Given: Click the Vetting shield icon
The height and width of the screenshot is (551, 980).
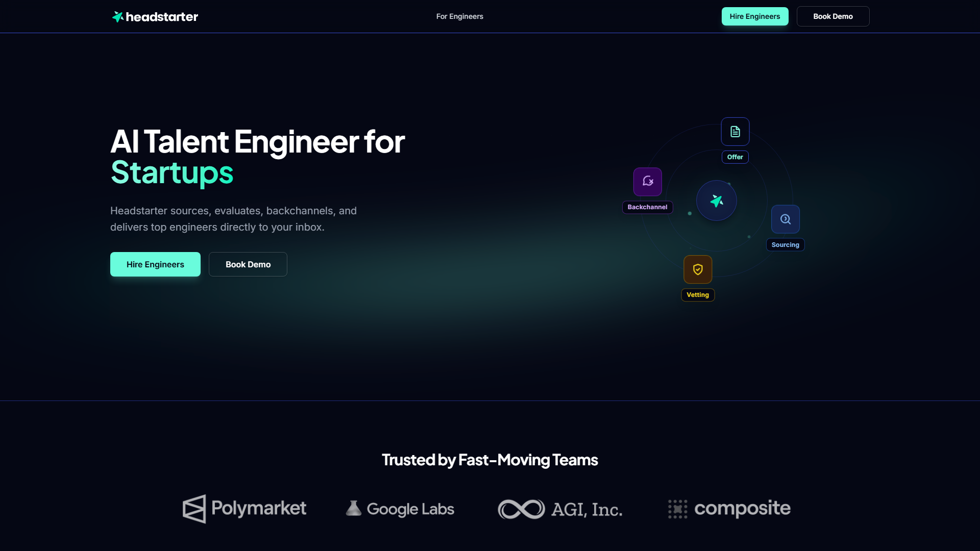Looking at the screenshot, I should (x=698, y=269).
